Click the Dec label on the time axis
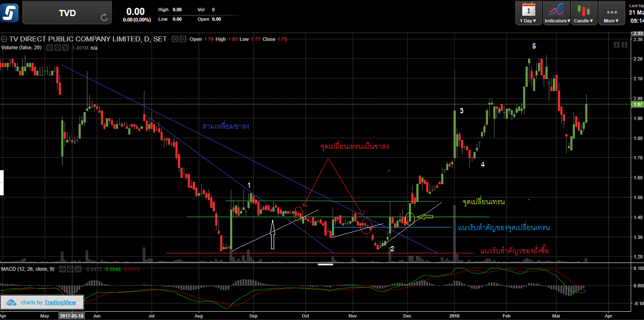 [x=408, y=315]
